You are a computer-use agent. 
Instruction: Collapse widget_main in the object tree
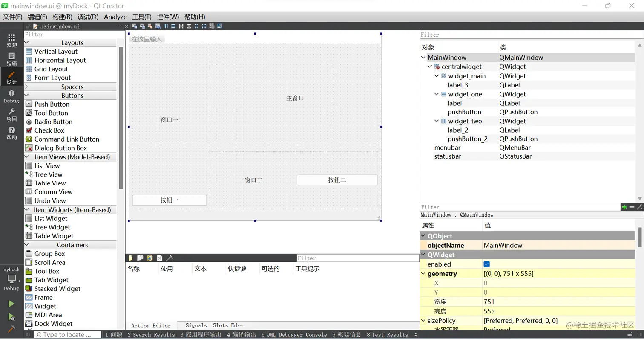click(437, 76)
